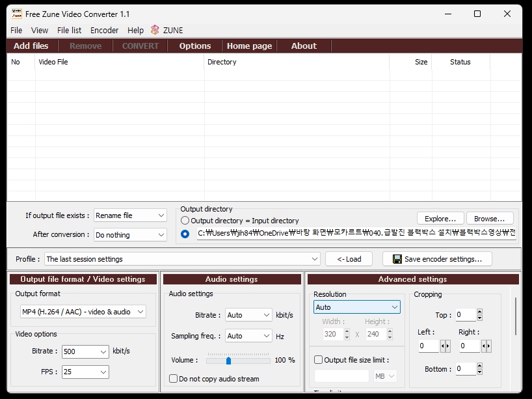Screen dimensions: 532x399
Task: Open the MB size unit dropdown
Action: pyautogui.click(x=385, y=376)
